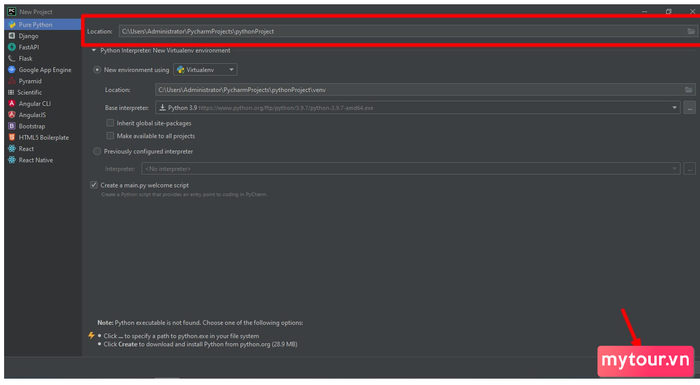Select the React project icon
This screenshot has width=700, height=385.
click(12, 149)
